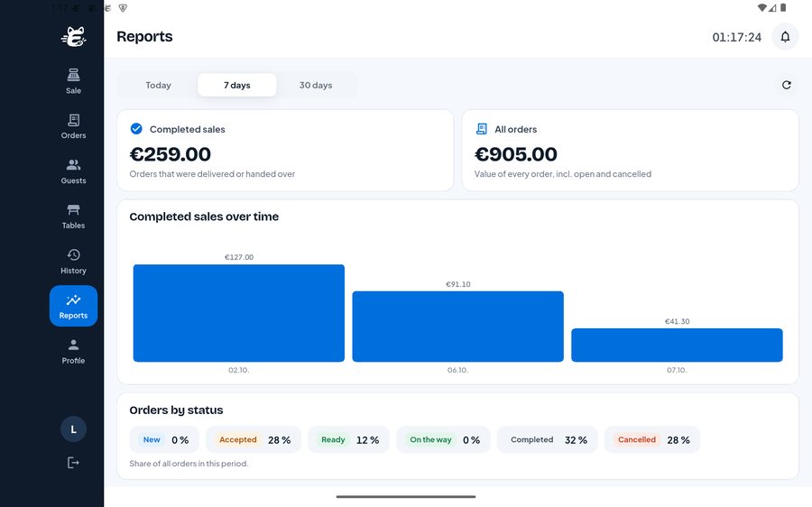Image resolution: width=812 pixels, height=507 pixels.
Task: Click the clock reading 01:17:24
Action: tap(736, 37)
